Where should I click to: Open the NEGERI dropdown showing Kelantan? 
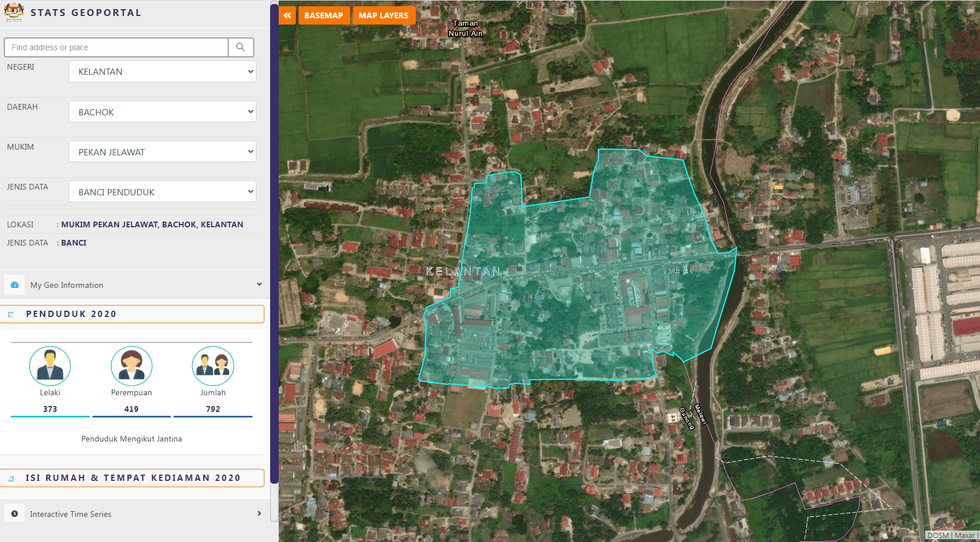(x=162, y=71)
